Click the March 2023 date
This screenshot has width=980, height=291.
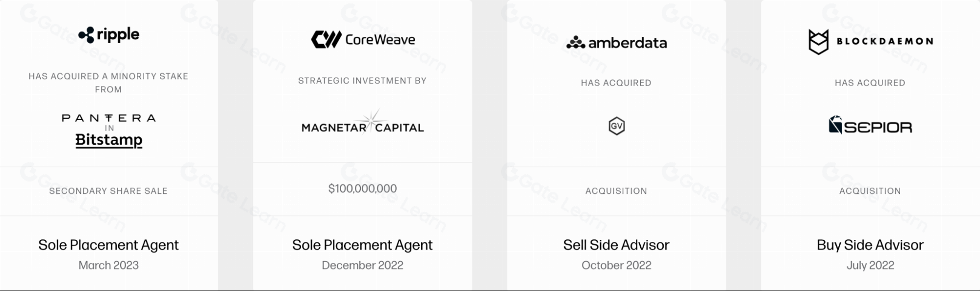[x=108, y=265]
